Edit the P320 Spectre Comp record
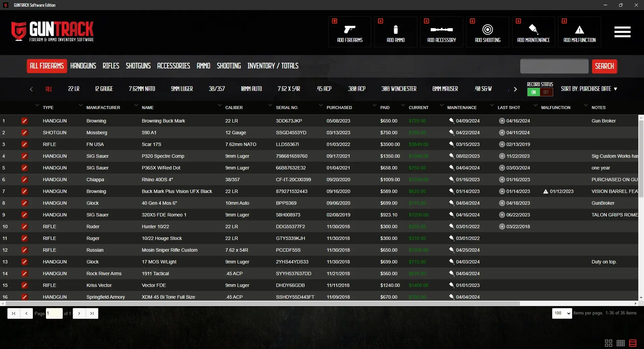This screenshot has width=644, height=349. click(x=24, y=156)
